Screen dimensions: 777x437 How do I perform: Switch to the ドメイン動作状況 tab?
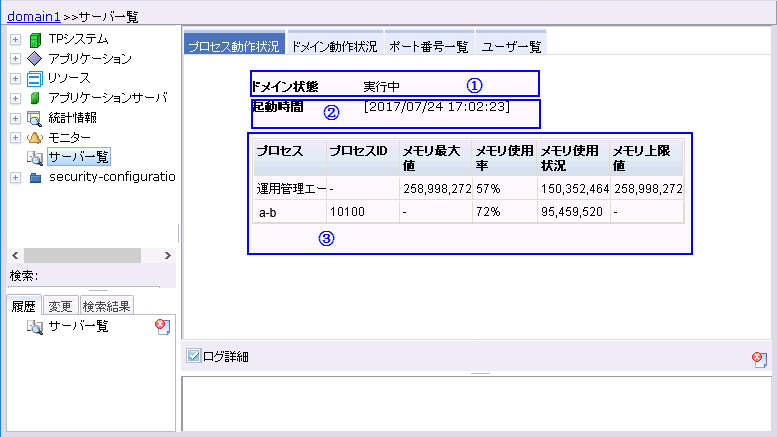tap(334, 46)
